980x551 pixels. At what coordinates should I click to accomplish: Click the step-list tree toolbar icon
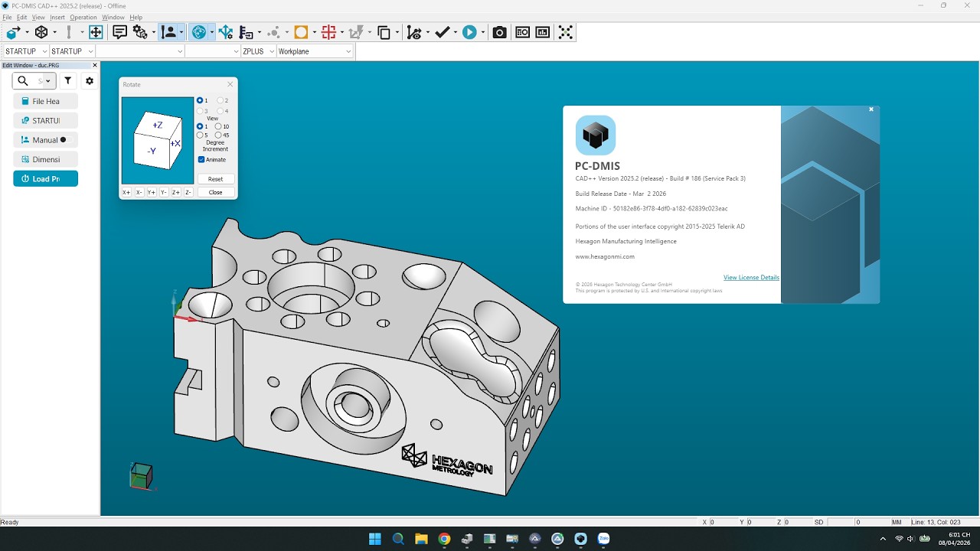(x=246, y=32)
